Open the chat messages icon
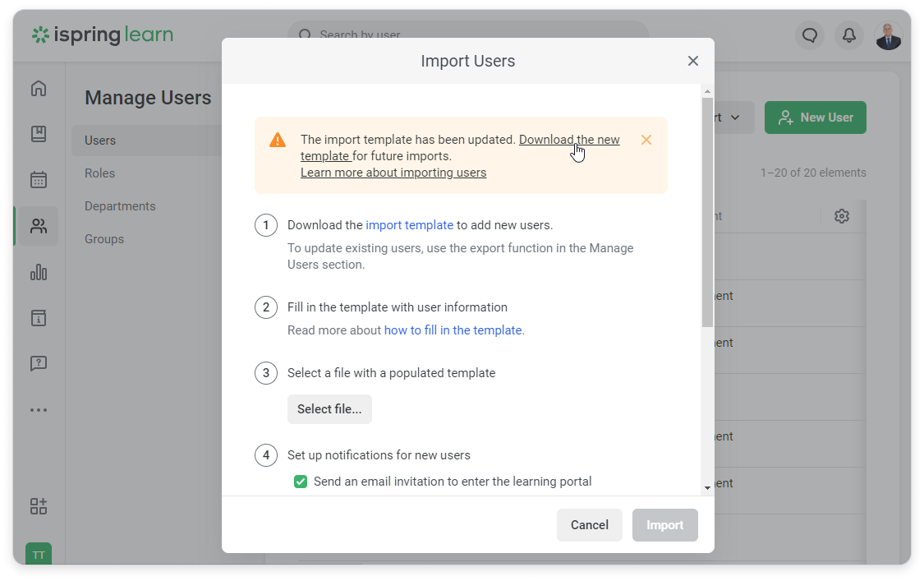 point(810,35)
